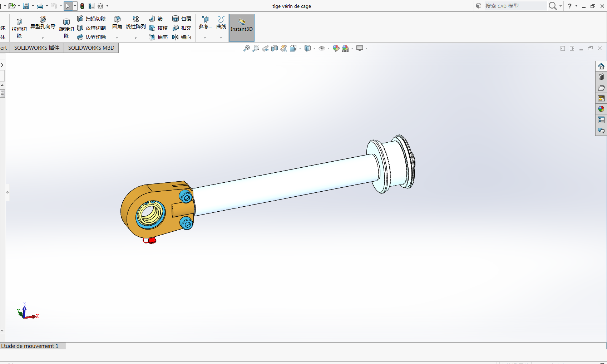Open the Etude de mouvement 1 tab
This screenshot has width=607, height=364.
(x=30, y=346)
